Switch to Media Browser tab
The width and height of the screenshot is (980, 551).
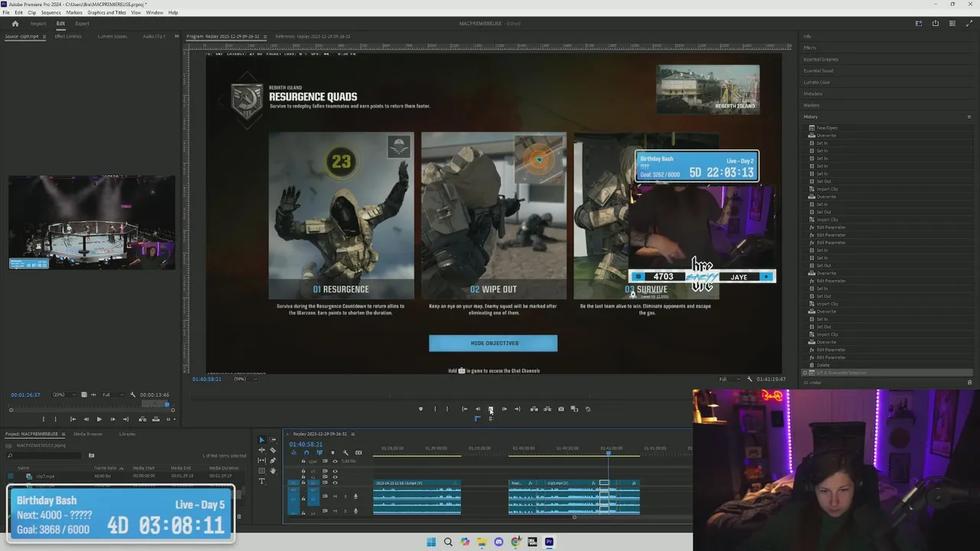click(88, 434)
